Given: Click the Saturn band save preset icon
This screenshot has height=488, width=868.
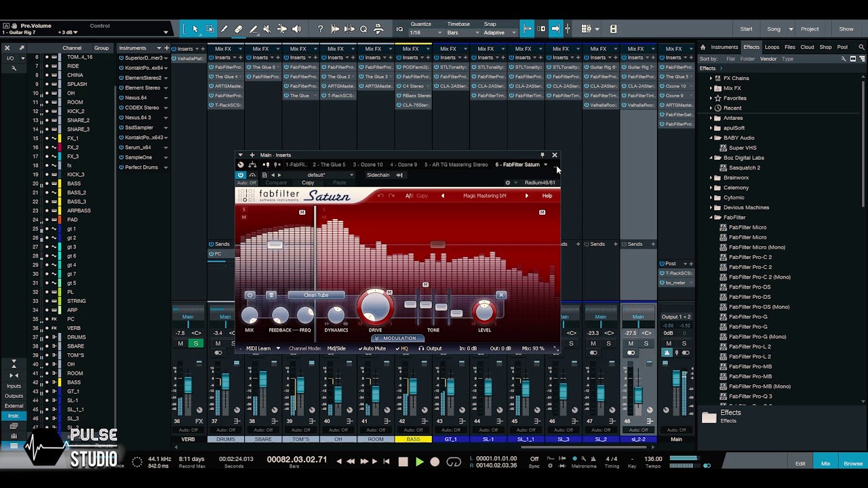Looking at the screenshot, I should pos(271,295).
